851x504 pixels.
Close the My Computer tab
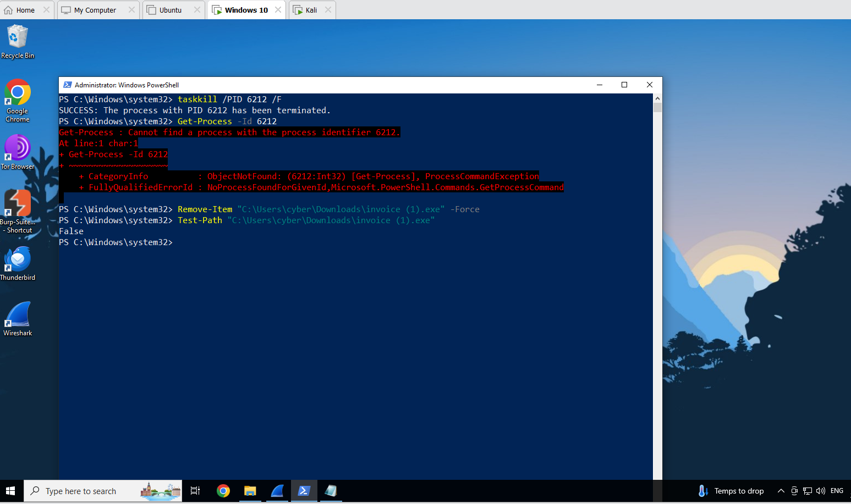(131, 10)
